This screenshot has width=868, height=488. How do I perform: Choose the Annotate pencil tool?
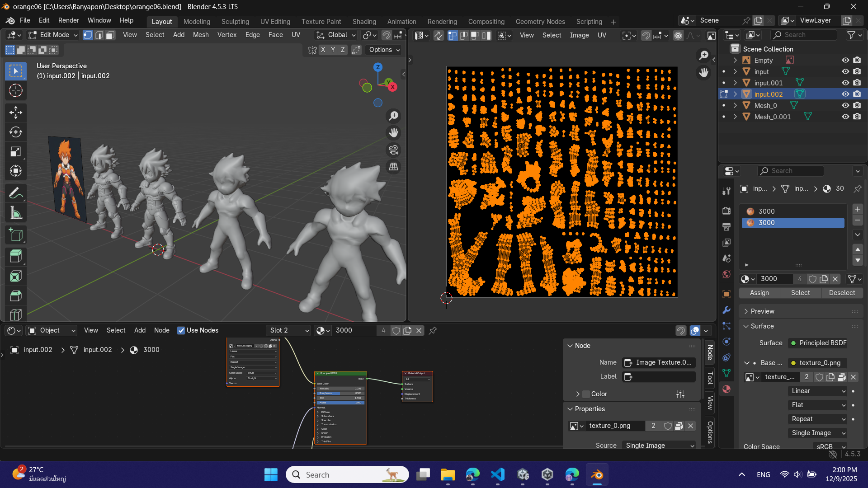point(16,193)
